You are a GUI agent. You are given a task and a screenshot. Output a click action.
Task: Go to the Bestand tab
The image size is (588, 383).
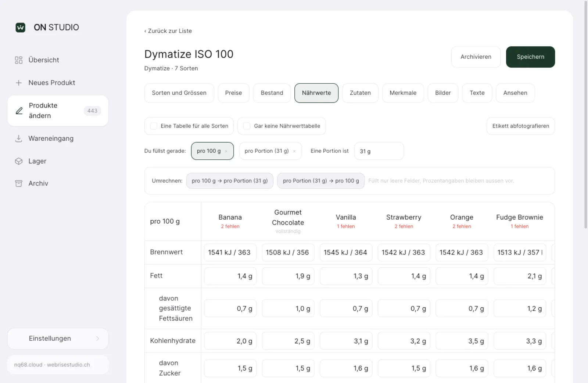coord(272,93)
